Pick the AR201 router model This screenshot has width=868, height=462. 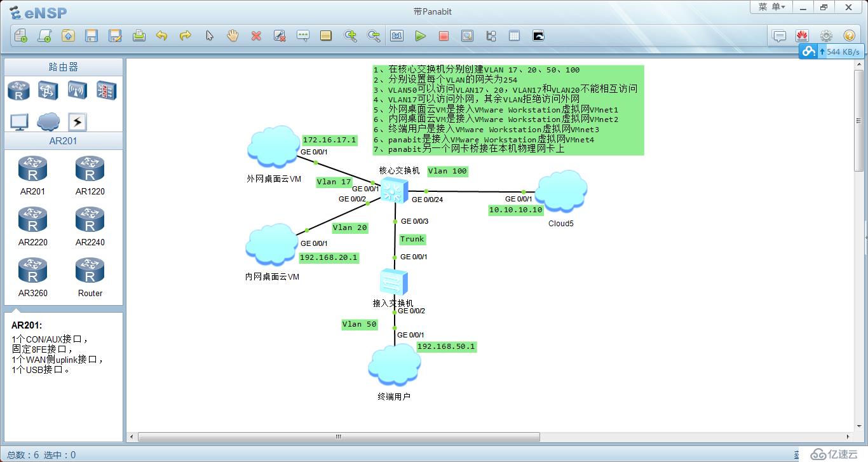(x=32, y=175)
